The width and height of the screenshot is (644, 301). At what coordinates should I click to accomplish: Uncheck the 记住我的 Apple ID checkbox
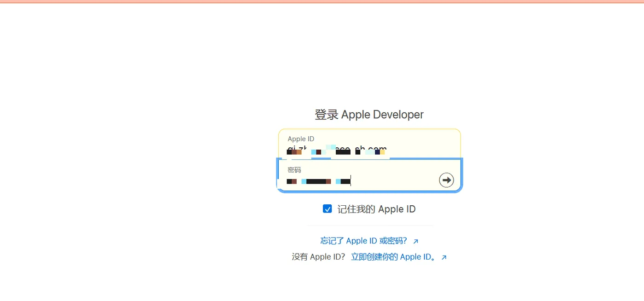click(327, 209)
